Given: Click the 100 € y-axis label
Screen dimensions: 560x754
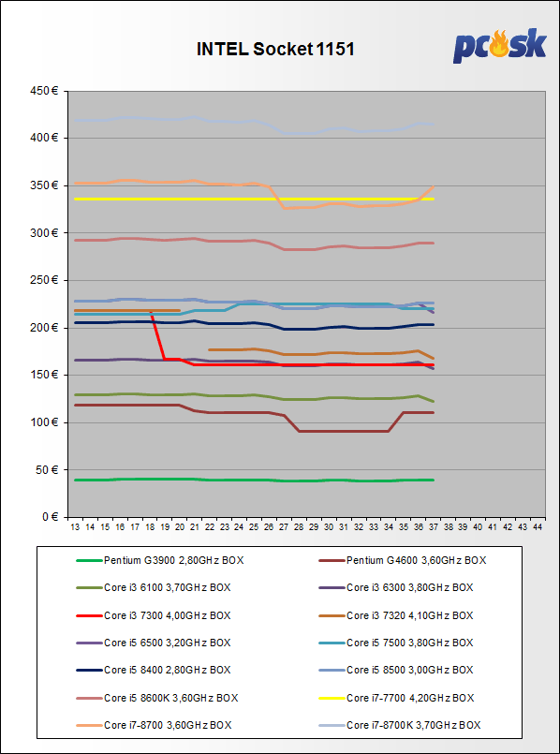Looking at the screenshot, I should pos(44,422).
